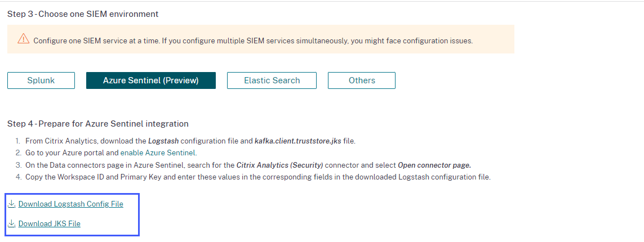Choose the Others SIEM option
Screen dimensions: 644x242
(362, 80)
